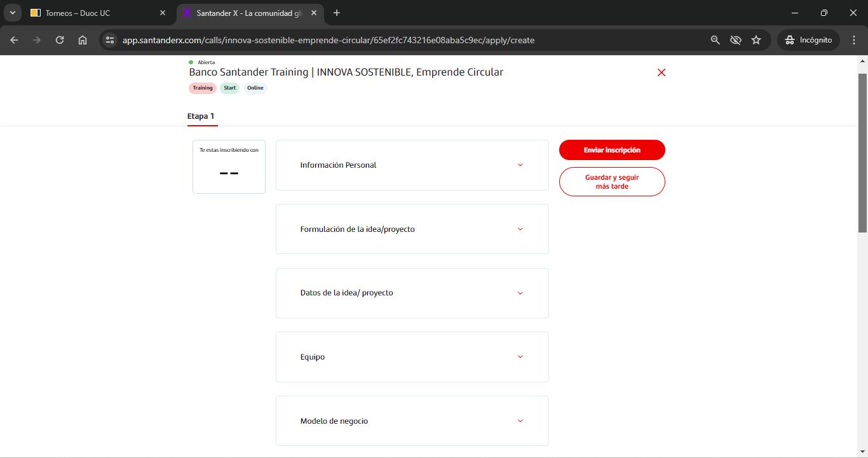Close the Santander X tab

(x=314, y=13)
